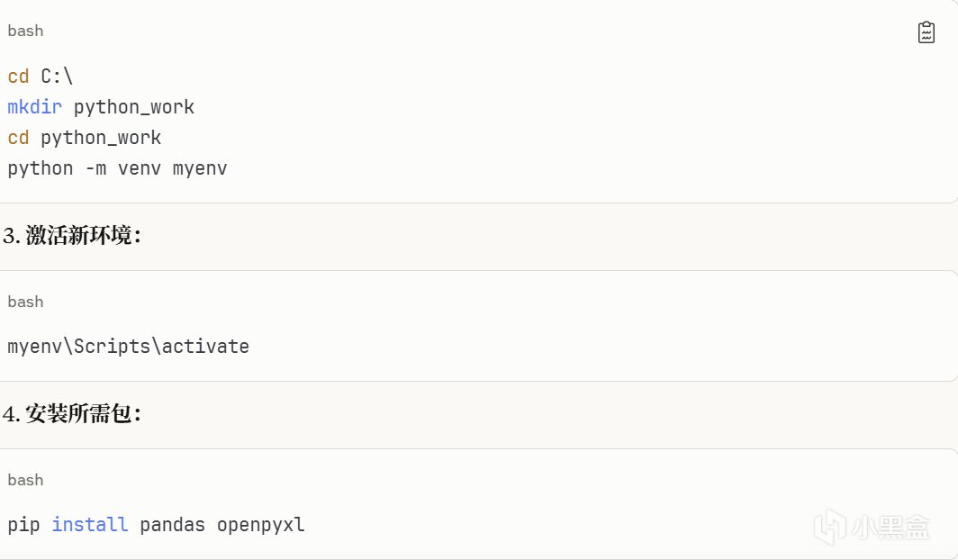The width and height of the screenshot is (958, 560).
Task: Click the bash label above mkdir commands
Action: point(25,31)
